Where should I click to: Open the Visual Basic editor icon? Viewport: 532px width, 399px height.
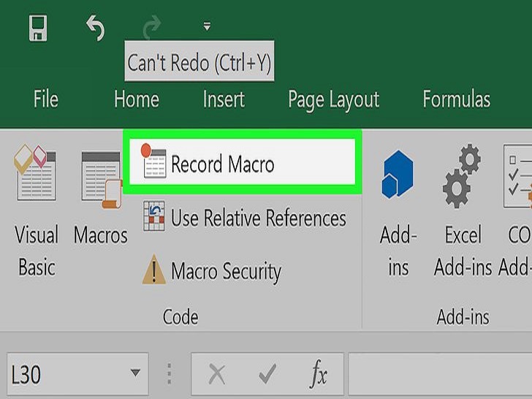[x=35, y=172]
